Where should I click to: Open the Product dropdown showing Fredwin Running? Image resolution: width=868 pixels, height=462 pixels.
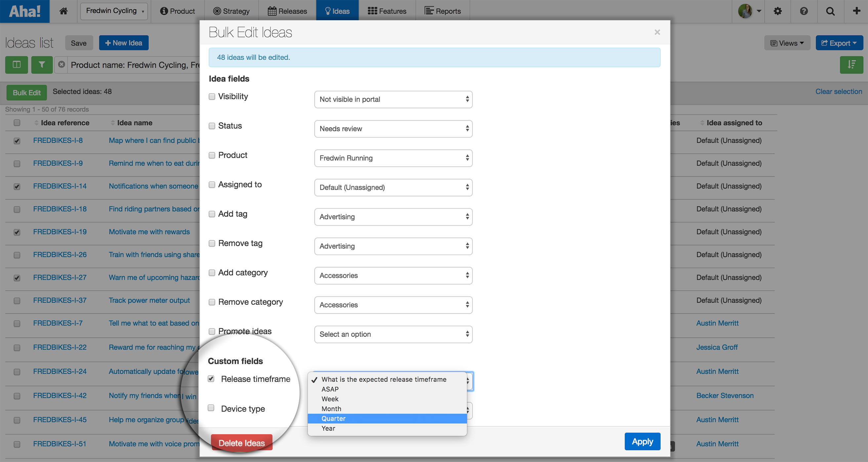(x=393, y=158)
